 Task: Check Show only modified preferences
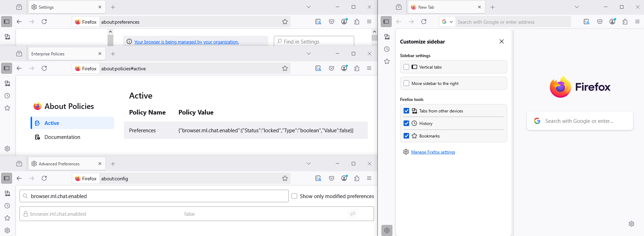coord(294,196)
